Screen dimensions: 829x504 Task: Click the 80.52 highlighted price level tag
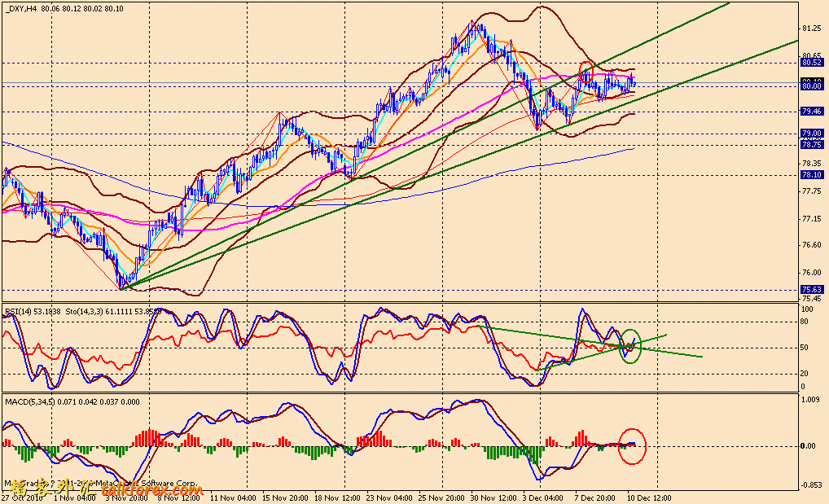click(x=811, y=63)
